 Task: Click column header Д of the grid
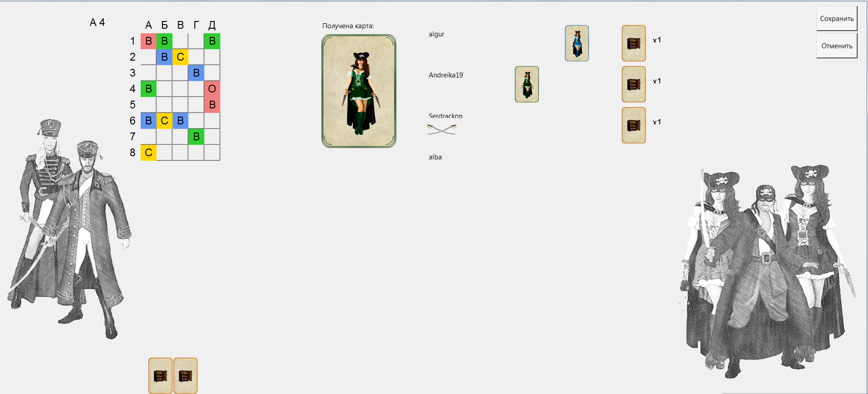coord(212,25)
